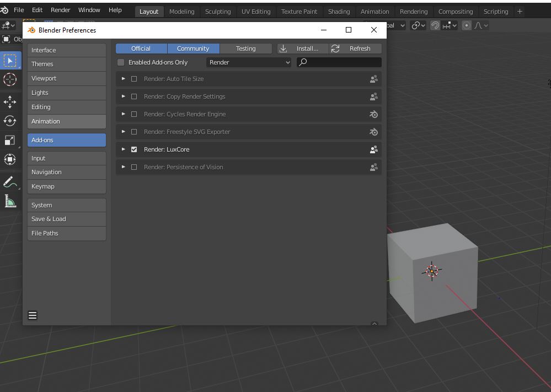Select the Scale tool
Screen dimensions: 551x392
click(10, 140)
